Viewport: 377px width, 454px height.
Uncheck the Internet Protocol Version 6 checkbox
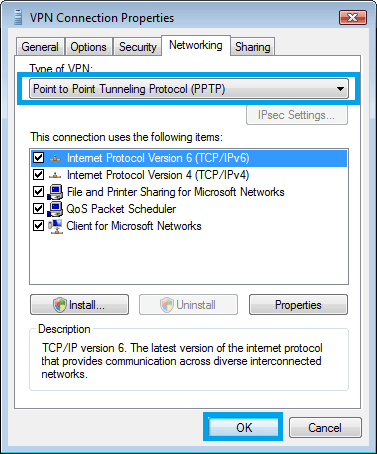tap(39, 158)
